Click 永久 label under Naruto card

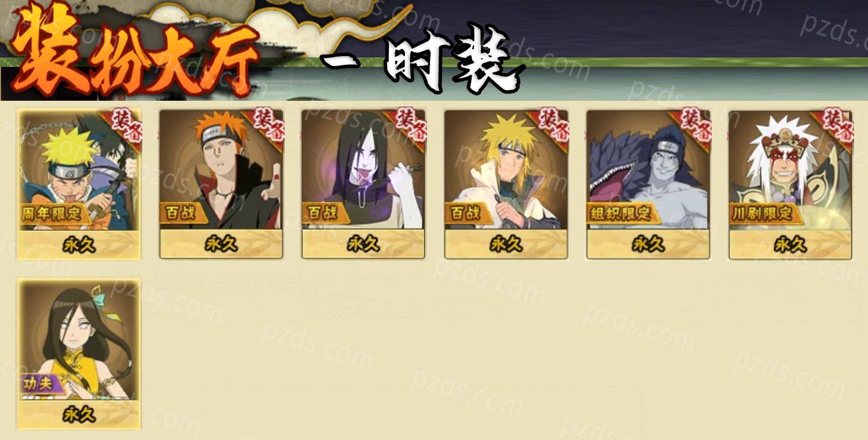pyautogui.click(x=79, y=245)
